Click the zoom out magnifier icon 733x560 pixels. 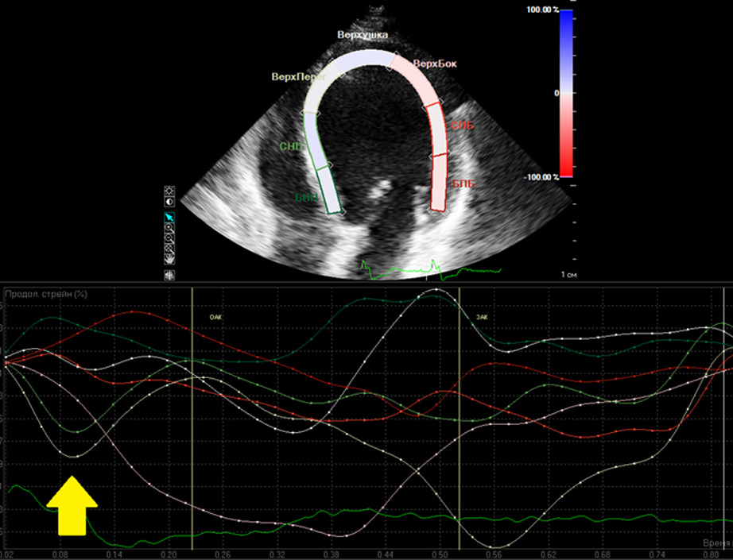point(169,238)
